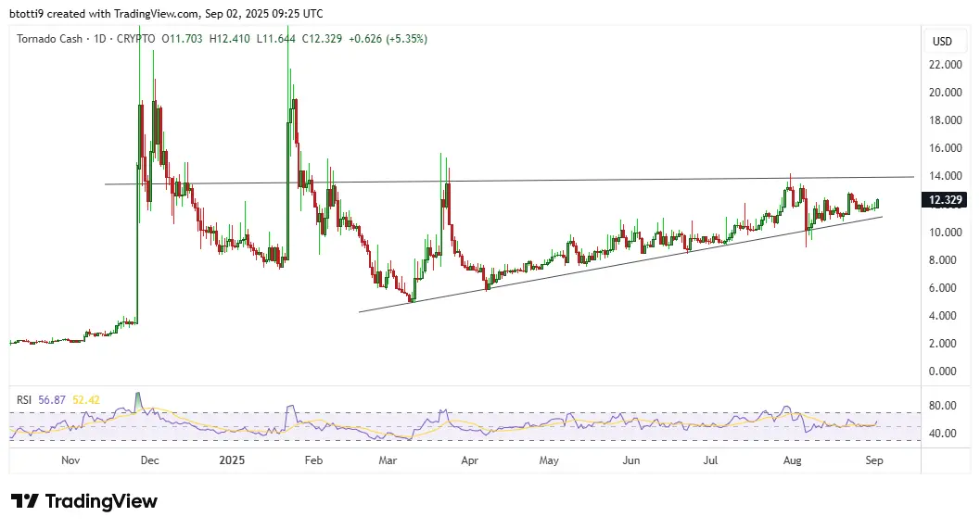Screen dimensions: 980x529
Task: Click the 8.000 price axis label
Action: point(943,259)
